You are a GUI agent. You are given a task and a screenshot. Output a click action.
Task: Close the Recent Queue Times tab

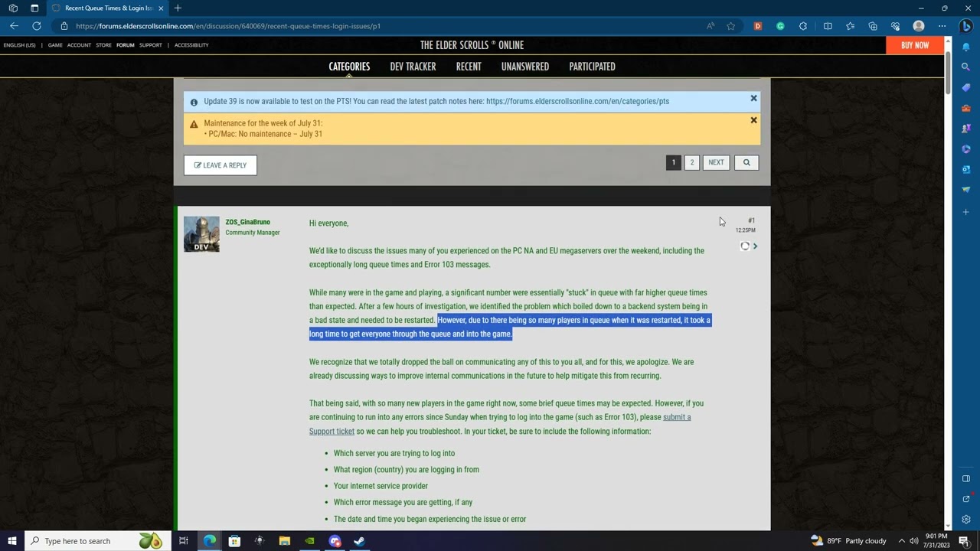[161, 8]
